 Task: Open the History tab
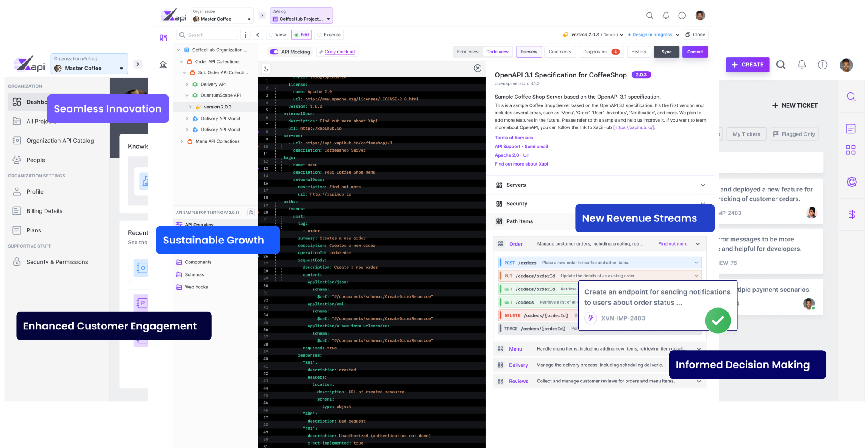[639, 52]
